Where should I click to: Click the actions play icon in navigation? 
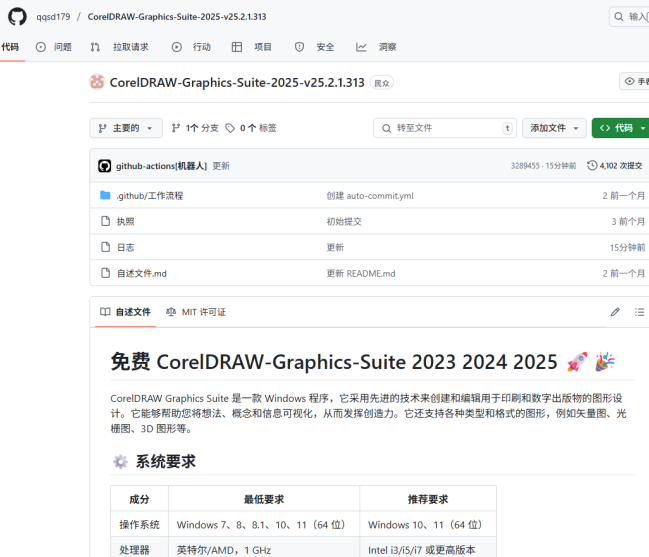click(x=177, y=47)
